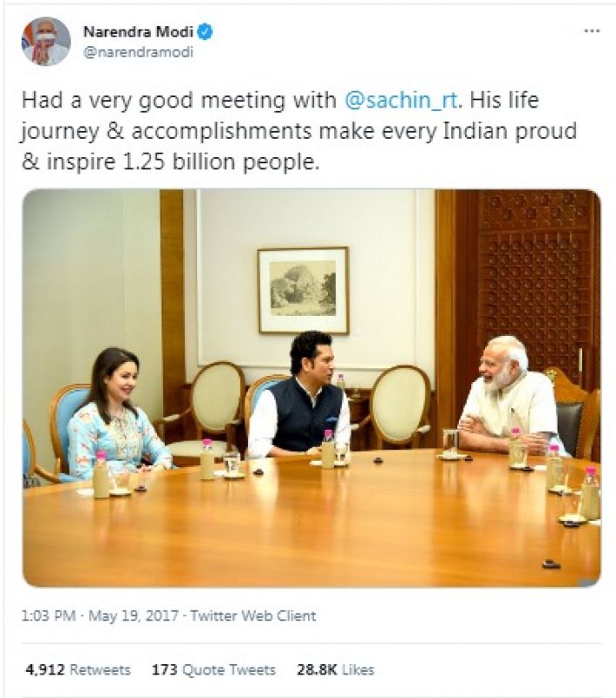Show the 173 Quote Tweets
This screenshot has height=698, width=616.
coord(214,670)
